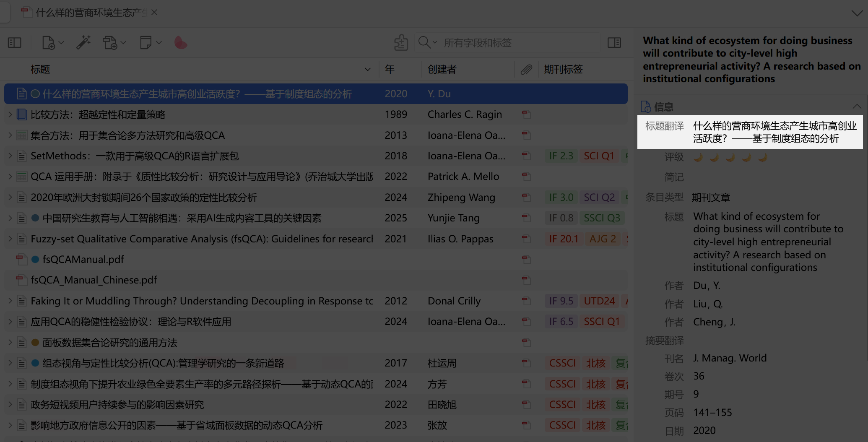Click the search magnifier mode icon

pyautogui.click(x=425, y=42)
